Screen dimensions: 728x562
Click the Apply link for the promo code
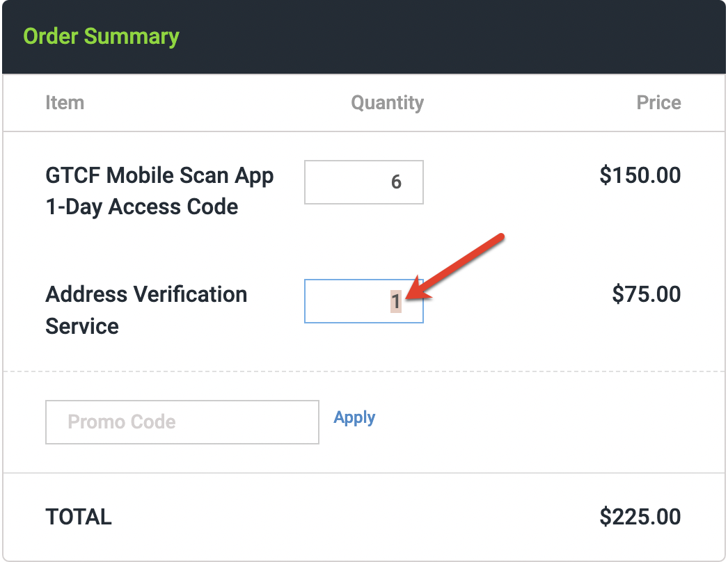(x=354, y=417)
